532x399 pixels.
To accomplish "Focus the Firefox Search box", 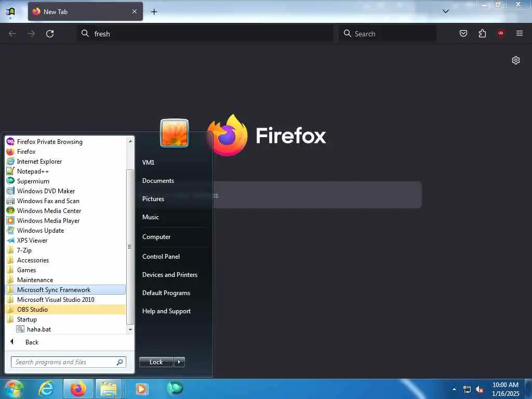I will coord(388,34).
